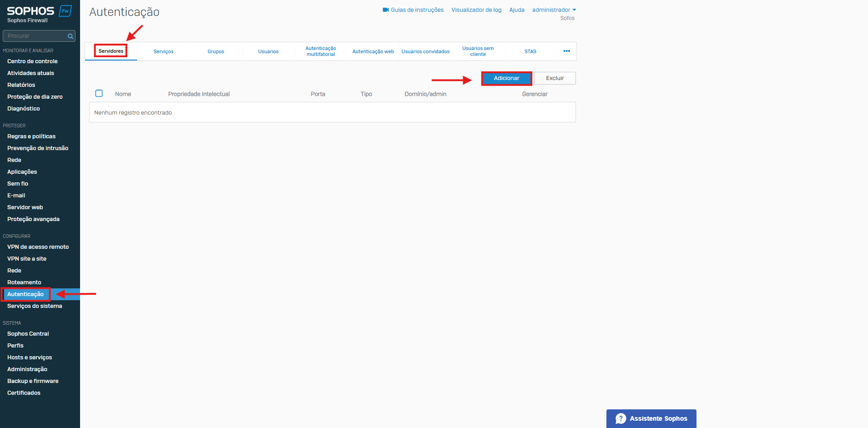868x428 pixels.
Task: Open the Visualizador de log link
Action: 476,10
